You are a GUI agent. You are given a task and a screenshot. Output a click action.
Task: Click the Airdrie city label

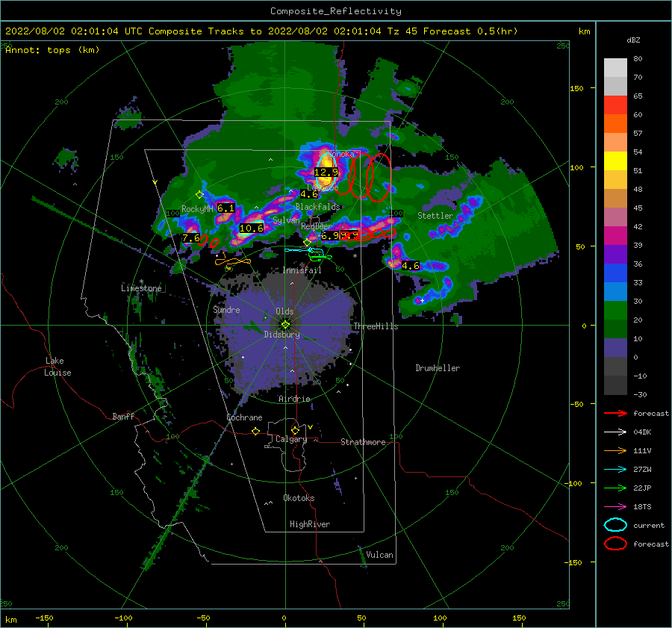coord(294,399)
